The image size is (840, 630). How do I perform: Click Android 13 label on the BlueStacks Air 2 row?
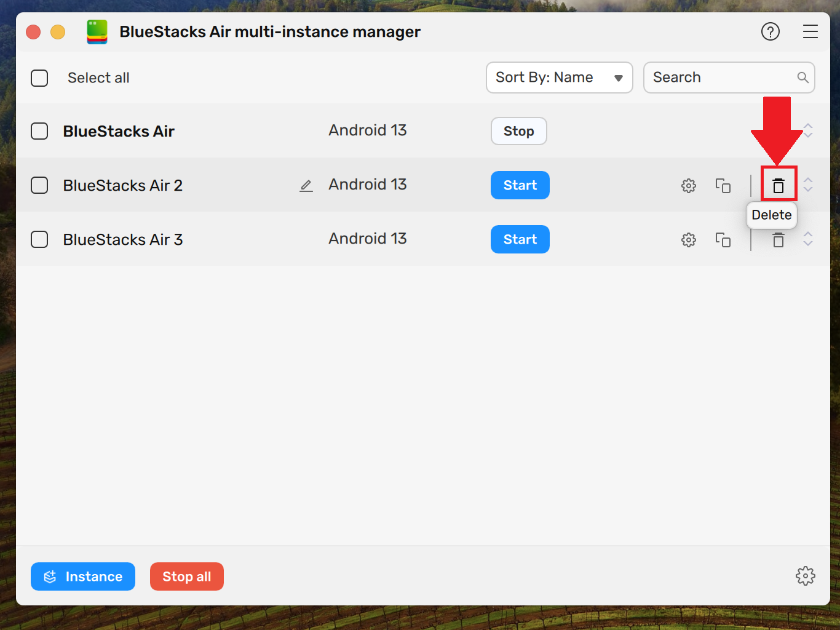(x=368, y=185)
